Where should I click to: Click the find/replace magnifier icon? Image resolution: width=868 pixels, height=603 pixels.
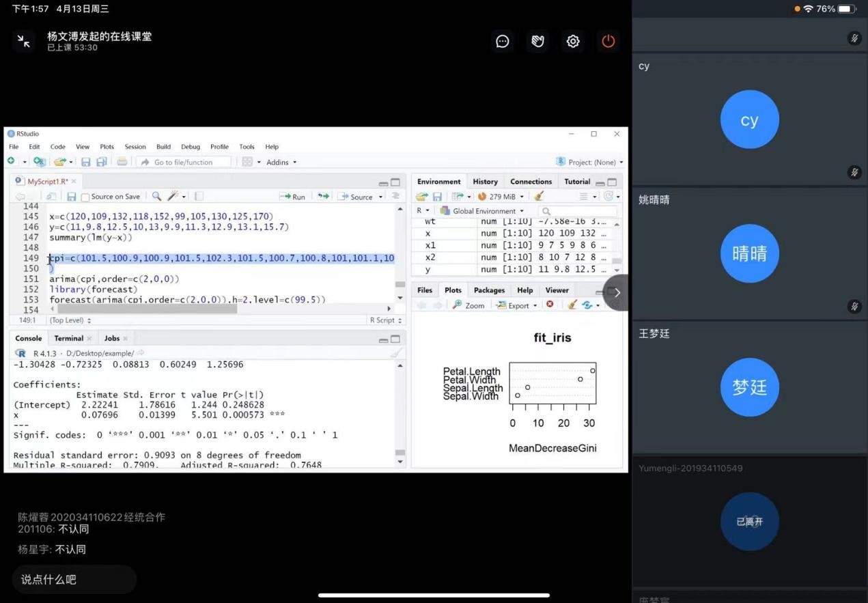[156, 196]
